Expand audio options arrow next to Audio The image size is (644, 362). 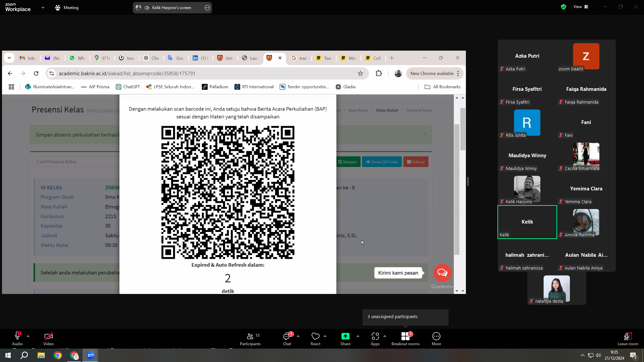(28, 336)
